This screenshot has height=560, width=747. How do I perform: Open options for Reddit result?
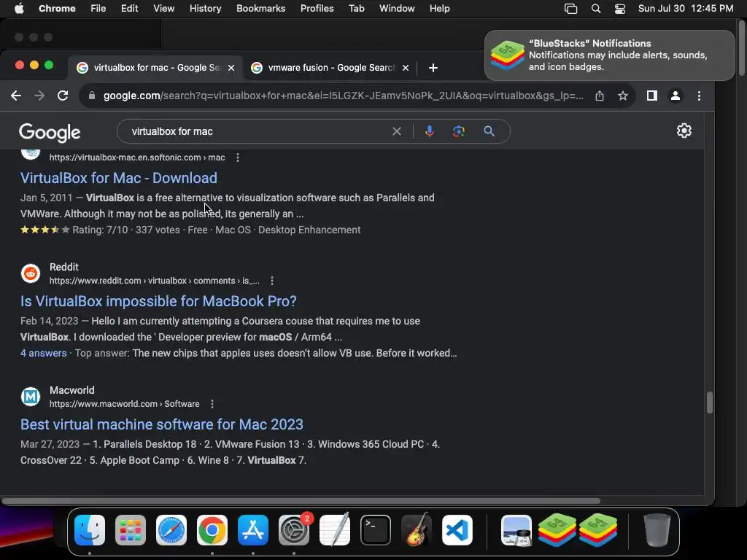pos(272,281)
